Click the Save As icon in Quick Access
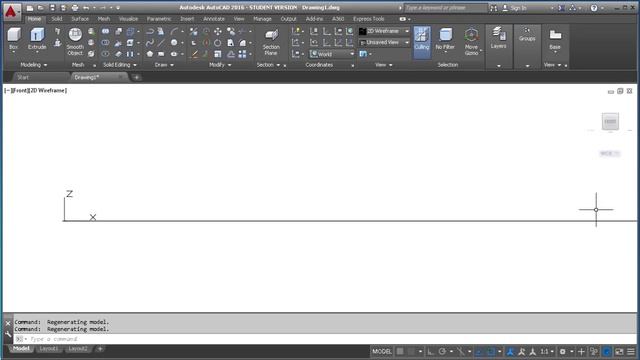 pos(63,8)
